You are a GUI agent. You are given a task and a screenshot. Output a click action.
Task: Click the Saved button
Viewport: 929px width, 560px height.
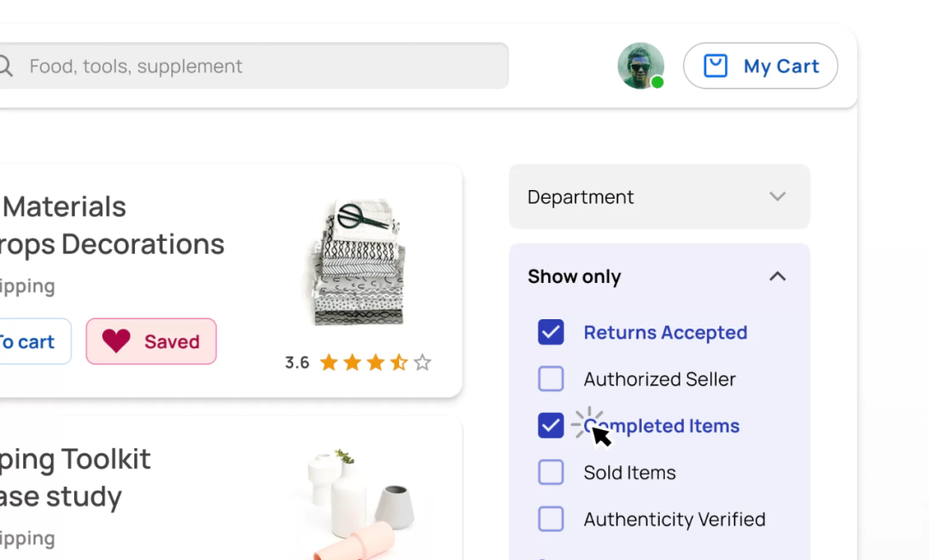(151, 342)
